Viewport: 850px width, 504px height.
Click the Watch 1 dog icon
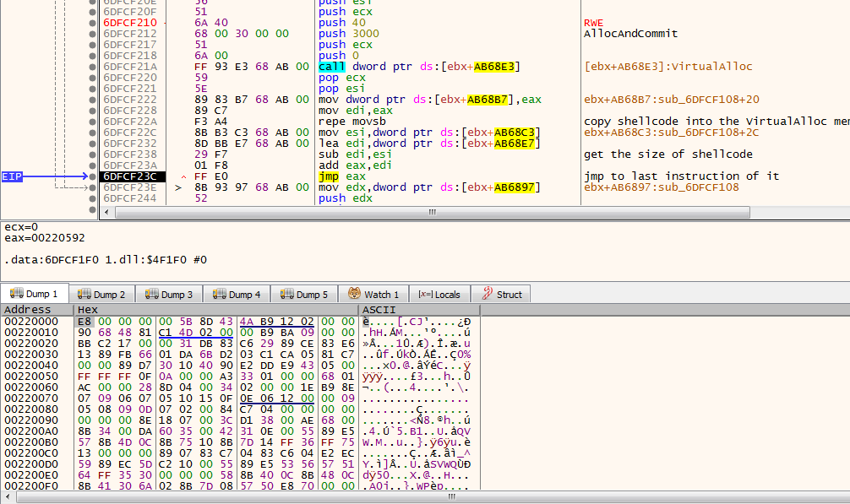pos(353,295)
